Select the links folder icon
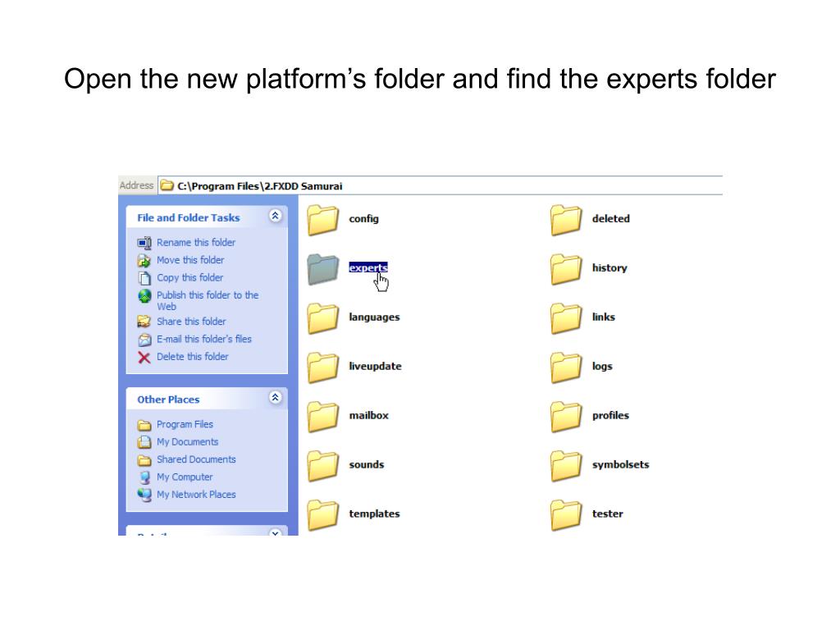The height and width of the screenshot is (630, 840). pos(566,318)
